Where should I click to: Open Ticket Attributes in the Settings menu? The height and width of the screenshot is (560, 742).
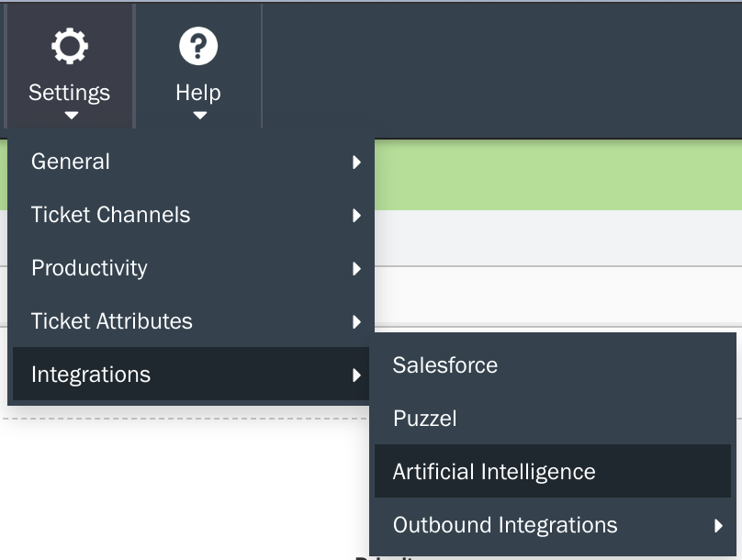(x=112, y=321)
